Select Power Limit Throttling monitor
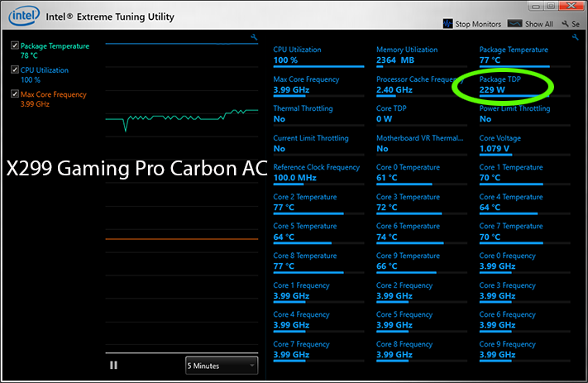The width and height of the screenshot is (588, 383). (x=524, y=114)
